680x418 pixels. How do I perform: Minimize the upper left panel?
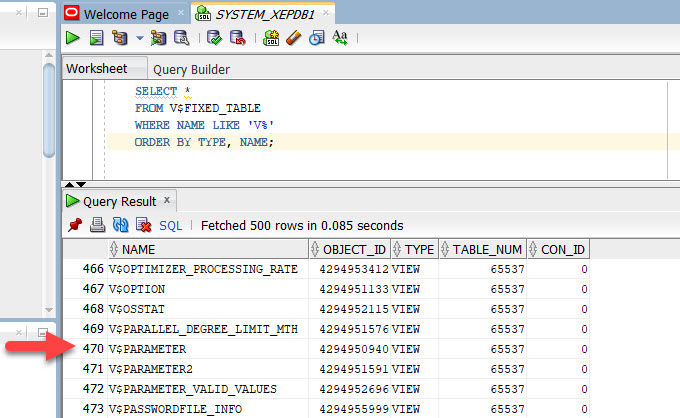[42, 13]
